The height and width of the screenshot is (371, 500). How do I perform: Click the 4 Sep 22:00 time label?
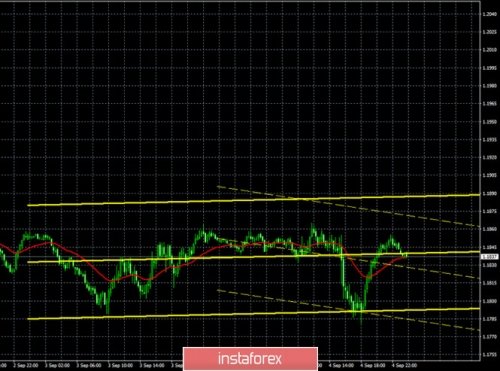point(404,365)
